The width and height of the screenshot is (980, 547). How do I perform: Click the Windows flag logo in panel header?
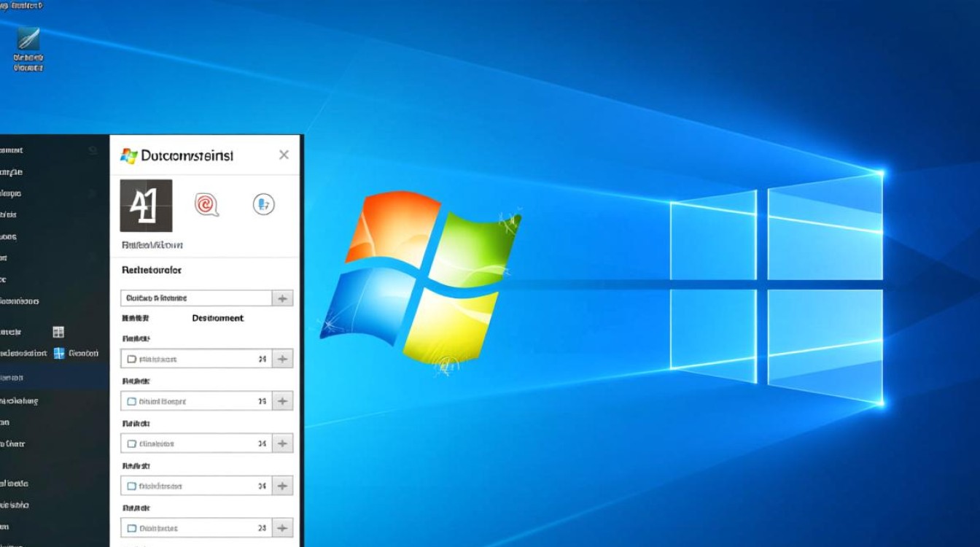pyautogui.click(x=129, y=155)
